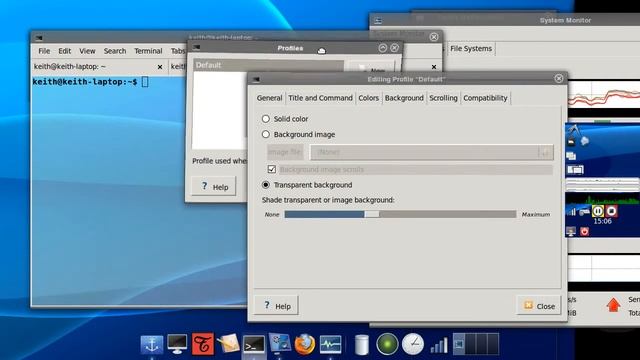This screenshot has height=360, width=640.
Task: Open the terminal File menu
Action: [x=44, y=51]
